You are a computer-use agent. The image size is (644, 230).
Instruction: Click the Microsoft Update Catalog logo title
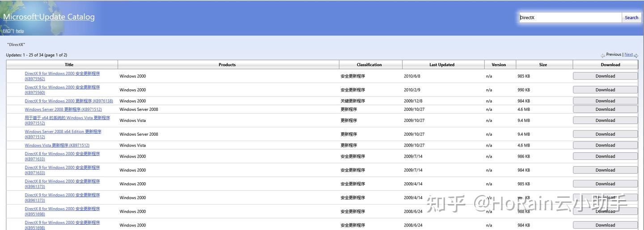(x=49, y=17)
